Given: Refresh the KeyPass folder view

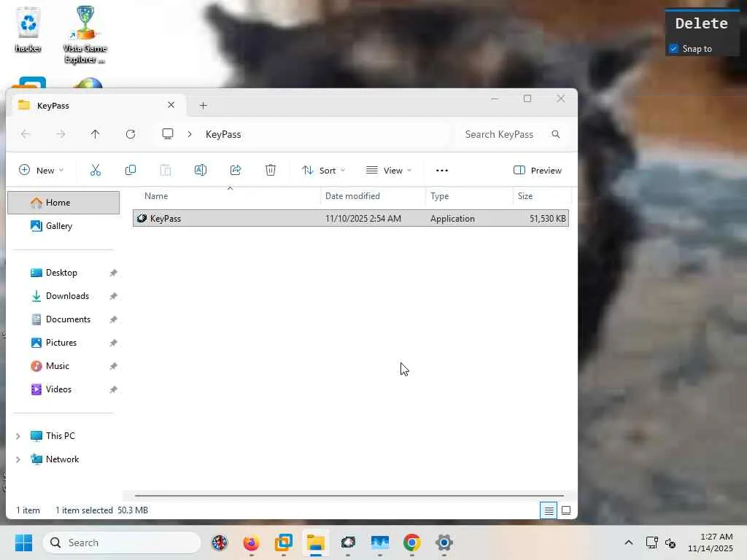Looking at the screenshot, I should (x=131, y=134).
